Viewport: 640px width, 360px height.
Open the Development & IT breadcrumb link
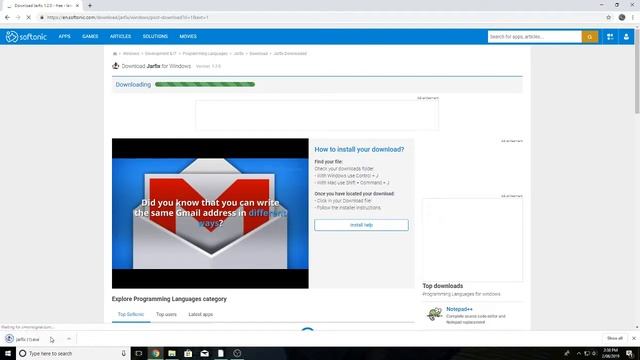[x=161, y=53]
